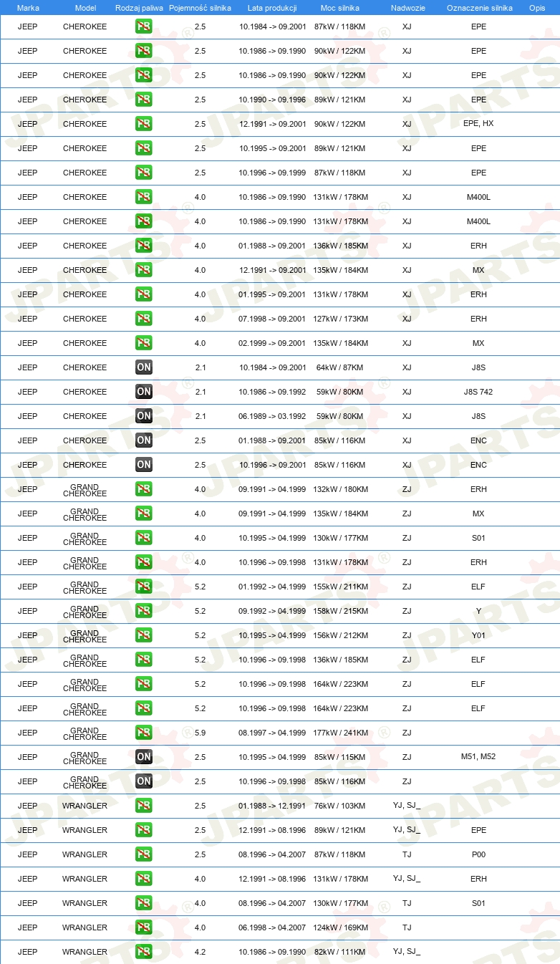Click diesel ON icon in 06.1989 -> 03.1992 row

(x=144, y=416)
